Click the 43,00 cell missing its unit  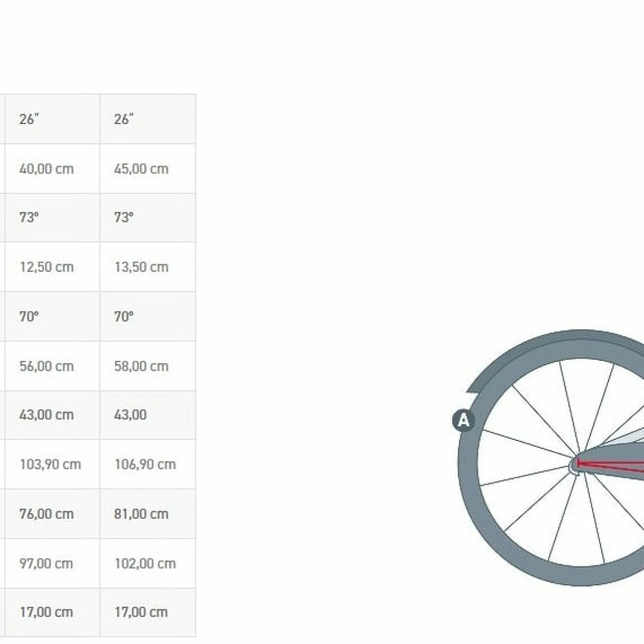click(x=130, y=415)
